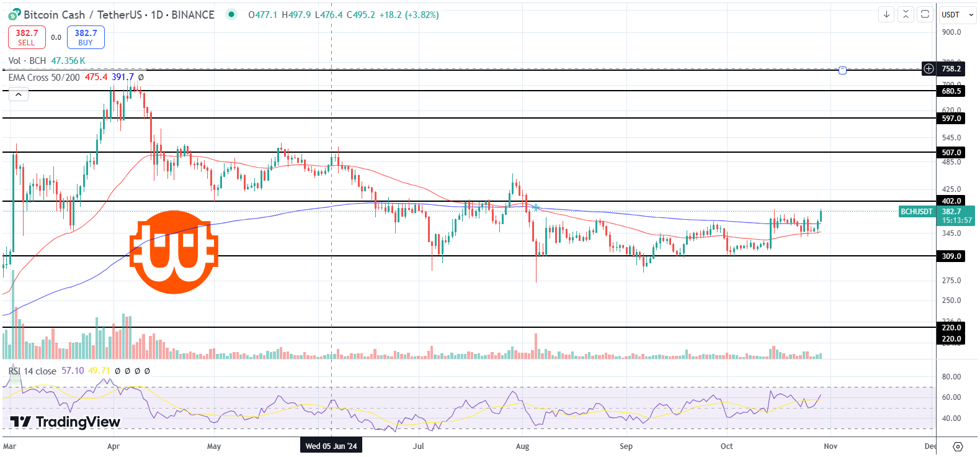Click the Bitcoin Cash coin logo icon

click(14, 14)
